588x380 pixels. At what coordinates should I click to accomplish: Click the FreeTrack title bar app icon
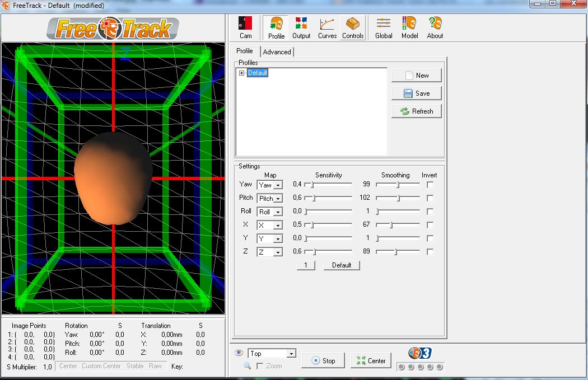click(6, 5)
